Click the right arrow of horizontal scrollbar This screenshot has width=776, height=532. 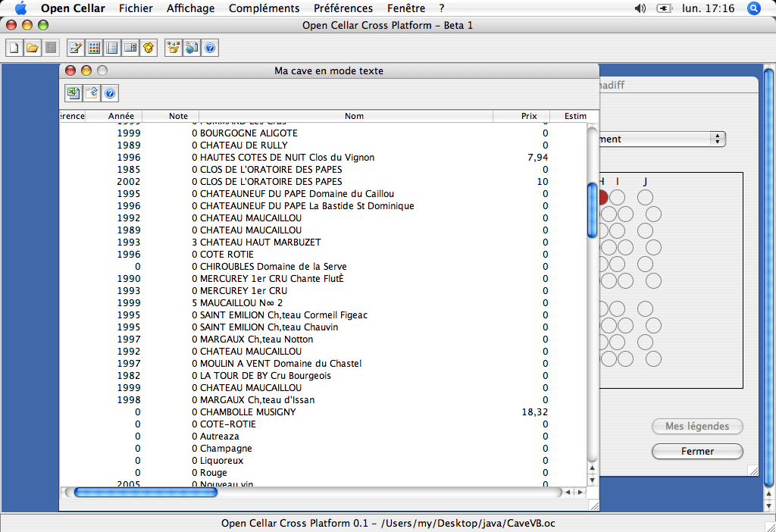pos(580,493)
